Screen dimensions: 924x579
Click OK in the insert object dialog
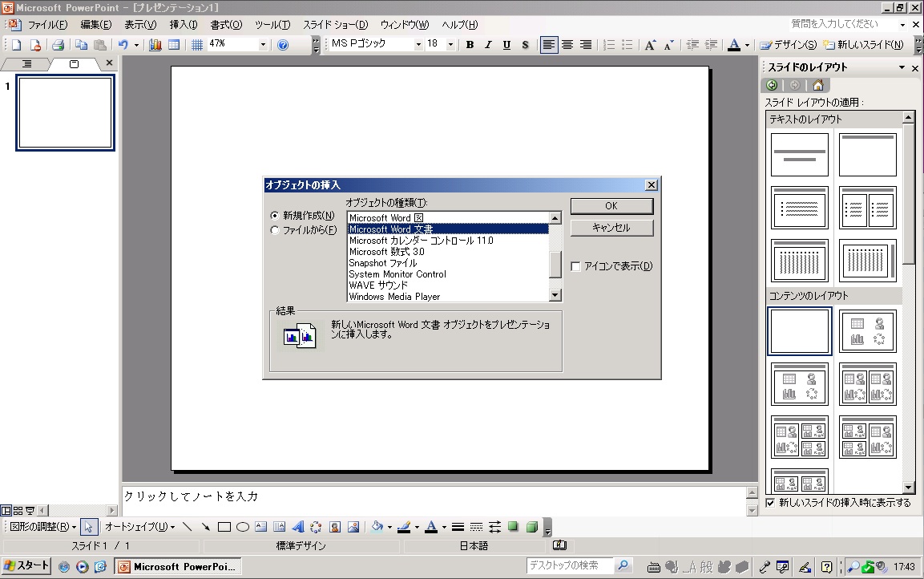point(611,206)
